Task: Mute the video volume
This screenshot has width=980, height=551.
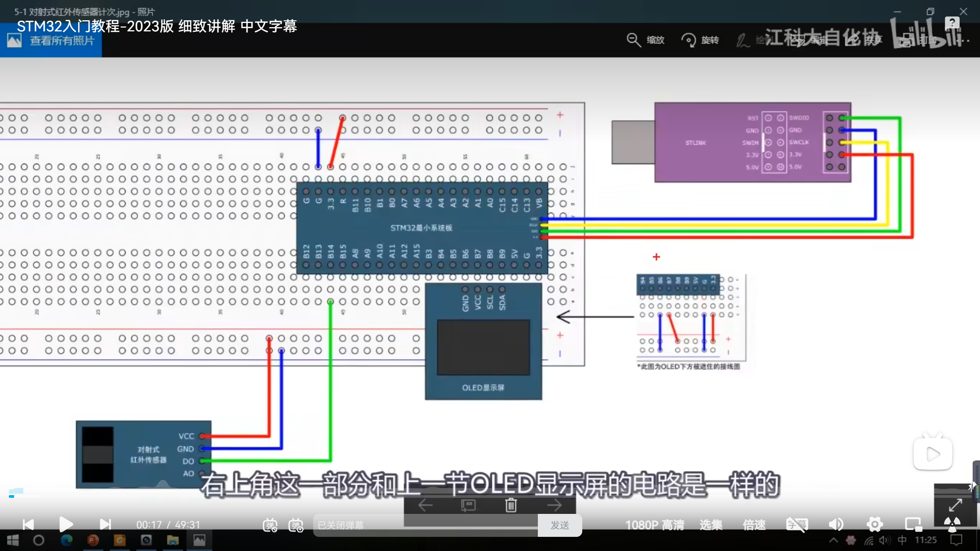Action: (836, 524)
